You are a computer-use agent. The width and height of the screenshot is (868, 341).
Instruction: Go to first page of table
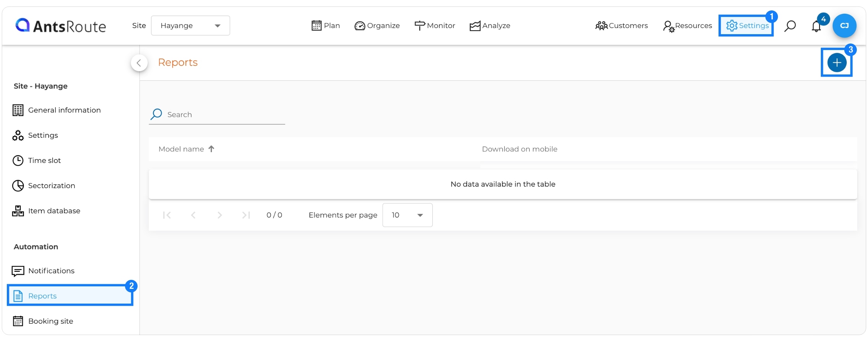coord(167,215)
